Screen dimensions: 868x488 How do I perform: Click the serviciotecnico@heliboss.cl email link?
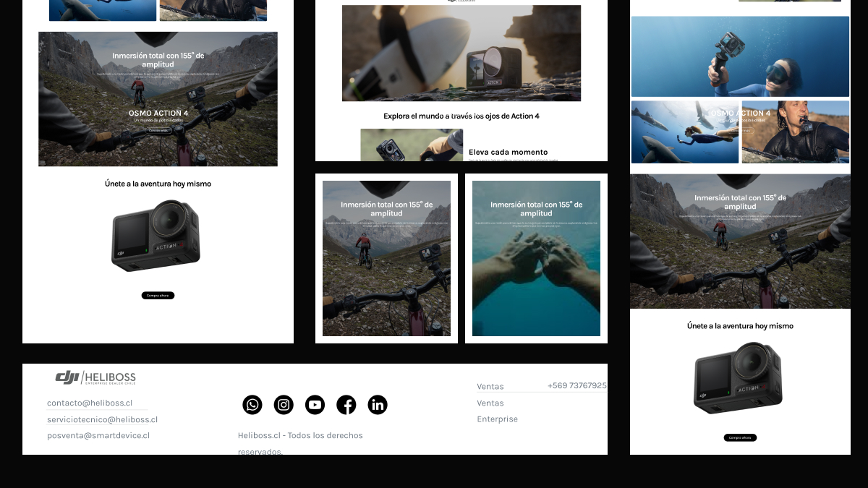tap(102, 419)
